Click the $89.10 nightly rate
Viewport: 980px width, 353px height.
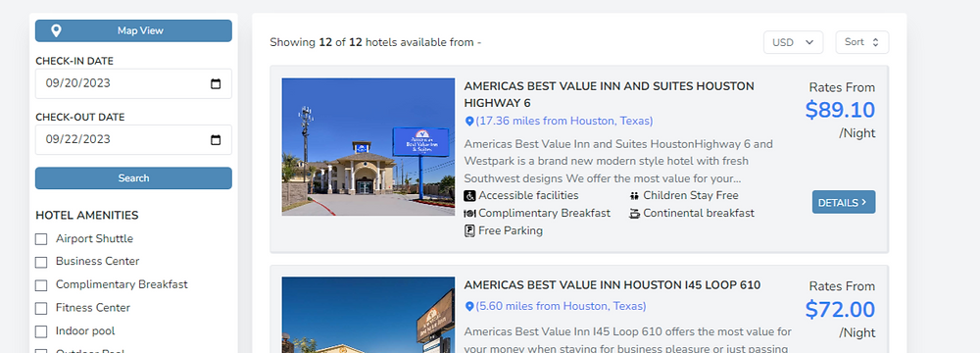840,110
